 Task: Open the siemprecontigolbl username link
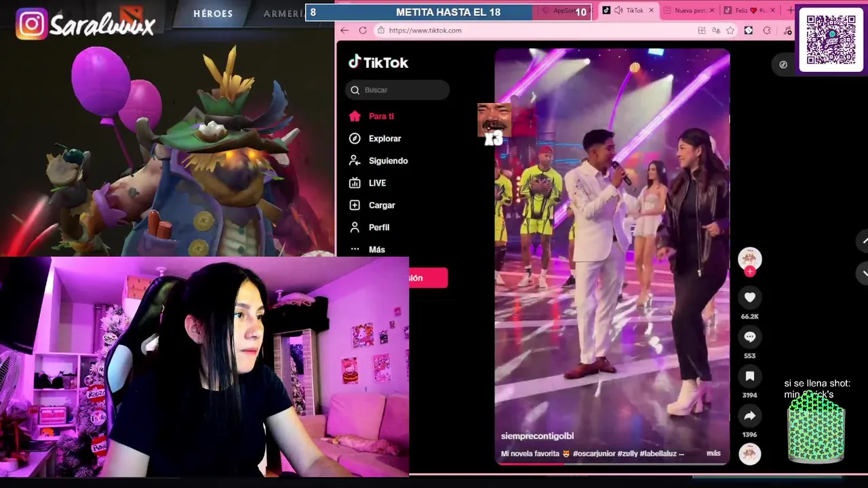tap(537, 436)
